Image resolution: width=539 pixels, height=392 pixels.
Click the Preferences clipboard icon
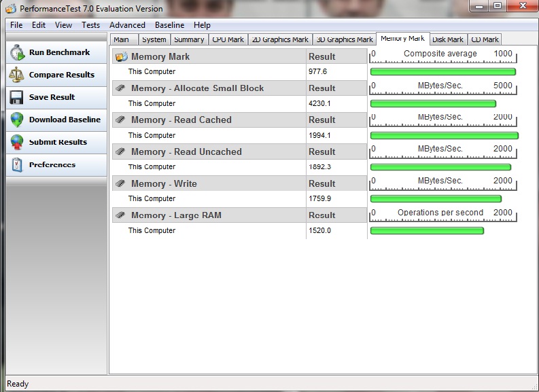tap(17, 165)
